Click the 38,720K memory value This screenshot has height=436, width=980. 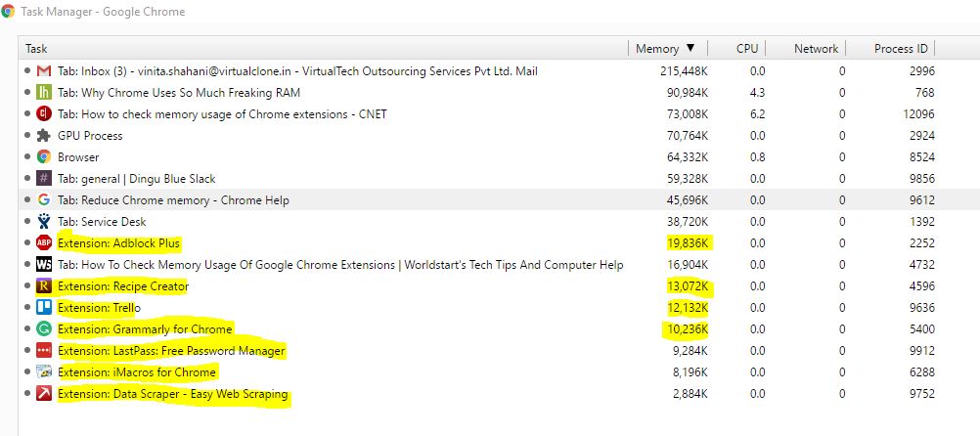click(688, 222)
